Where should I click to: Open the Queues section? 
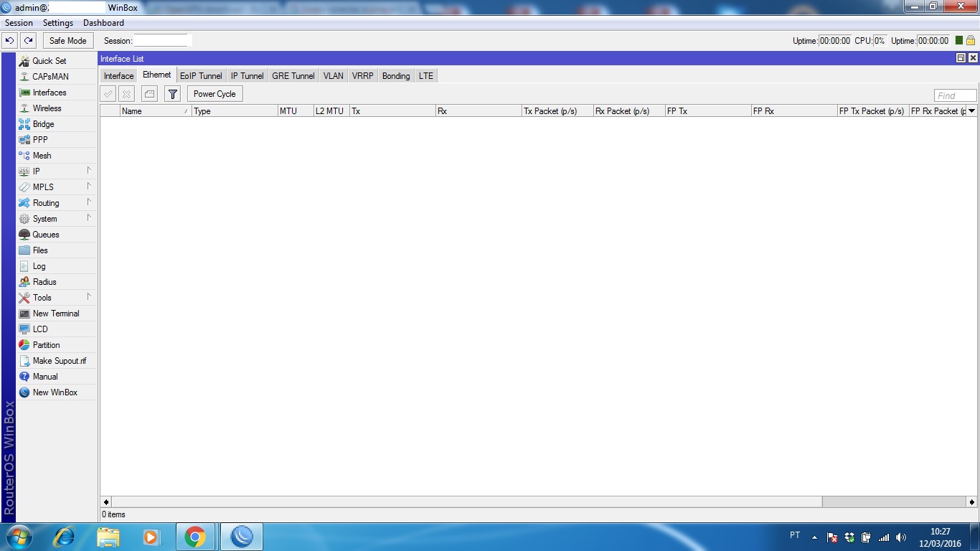pos(57,235)
